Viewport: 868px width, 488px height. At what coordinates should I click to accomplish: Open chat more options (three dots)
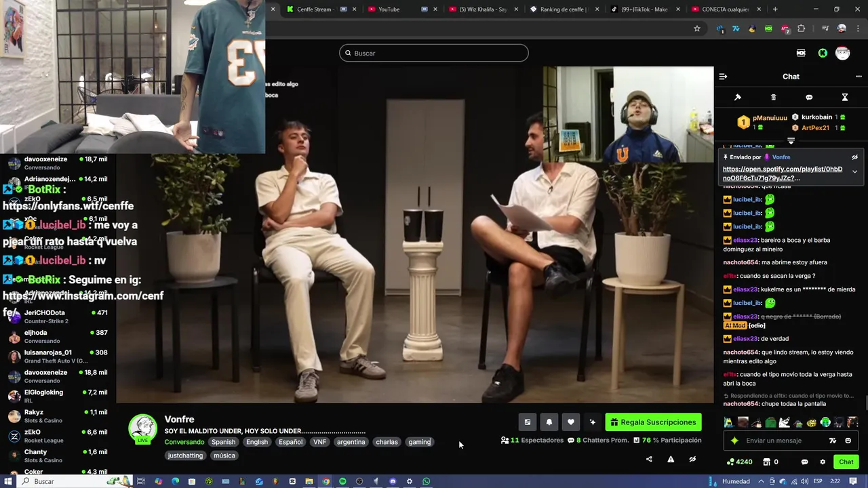pos(859,77)
